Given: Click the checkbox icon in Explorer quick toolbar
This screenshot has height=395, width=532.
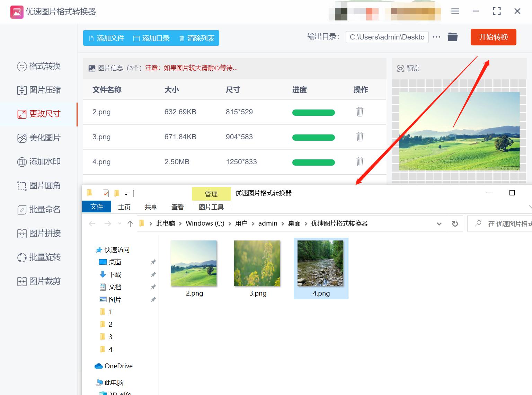Looking at the screenshot, I should (x=105, y=193).
